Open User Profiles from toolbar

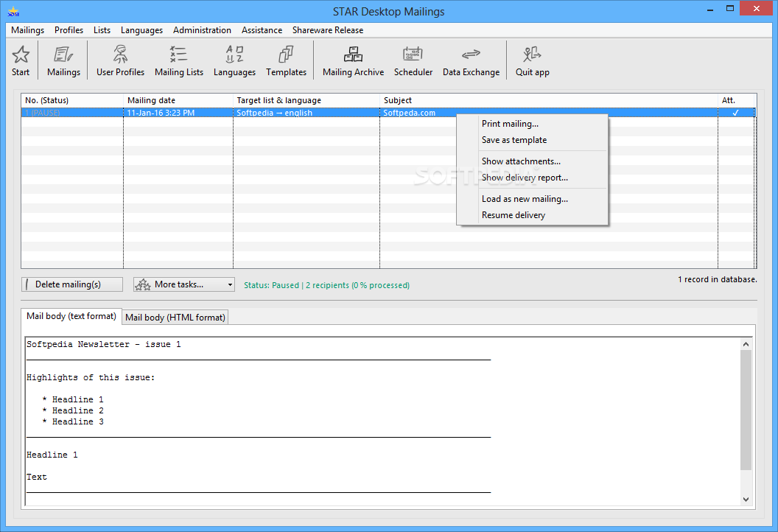pos(121,54)
